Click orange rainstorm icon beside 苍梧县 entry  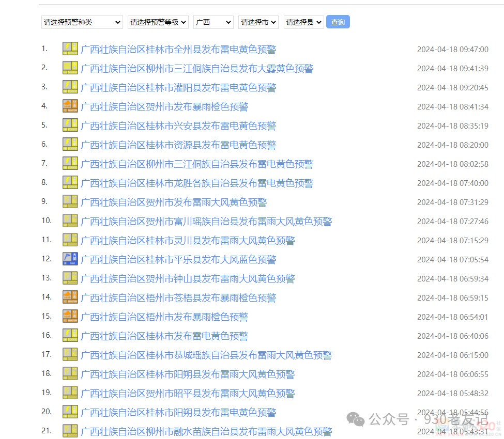[70, 297]
